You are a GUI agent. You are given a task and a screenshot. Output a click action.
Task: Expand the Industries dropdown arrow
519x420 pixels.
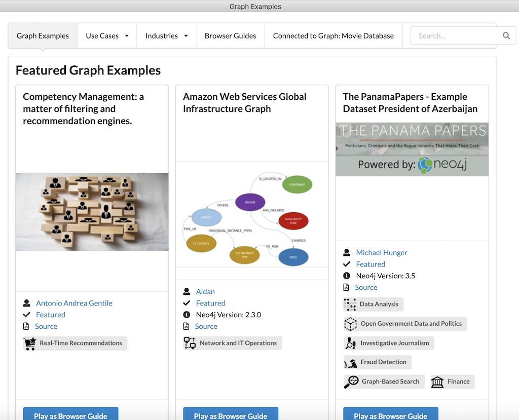pyautogui.click(x=186, y=36)
